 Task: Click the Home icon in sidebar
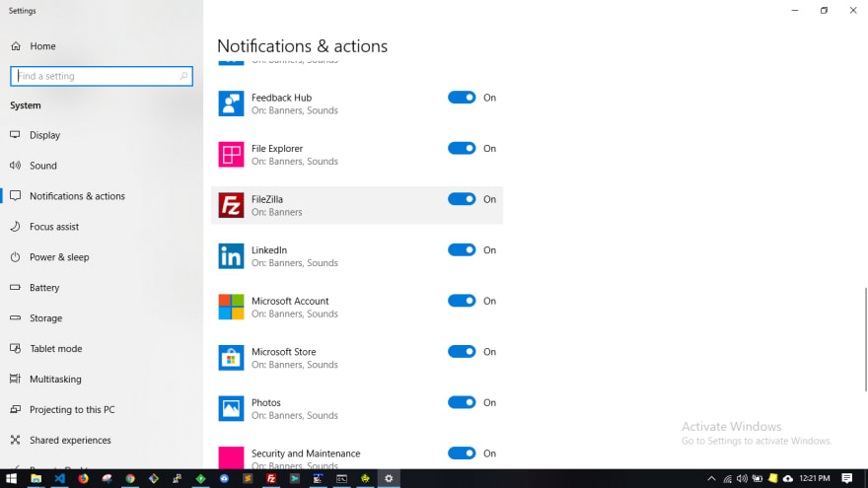(16, 46)
